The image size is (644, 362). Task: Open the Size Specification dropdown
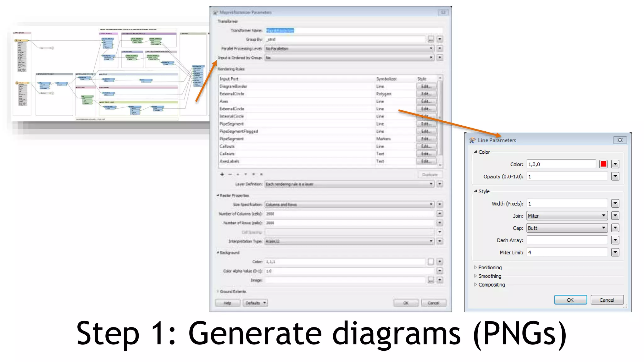pos(349,205)
